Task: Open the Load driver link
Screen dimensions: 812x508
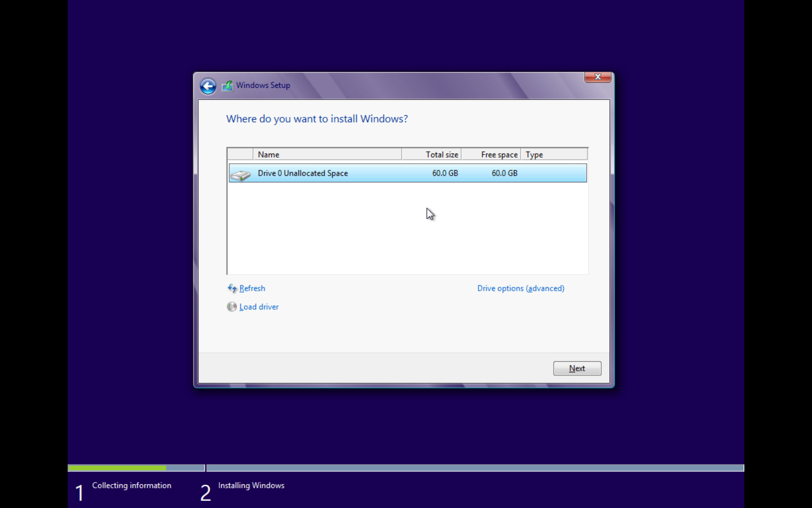Action: [259, 307]
